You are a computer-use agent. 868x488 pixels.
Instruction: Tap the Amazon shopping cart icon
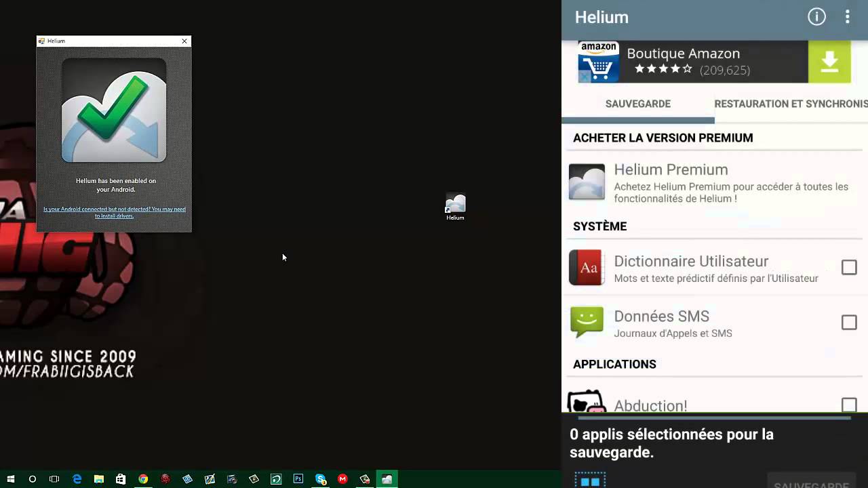click(598, 62)
